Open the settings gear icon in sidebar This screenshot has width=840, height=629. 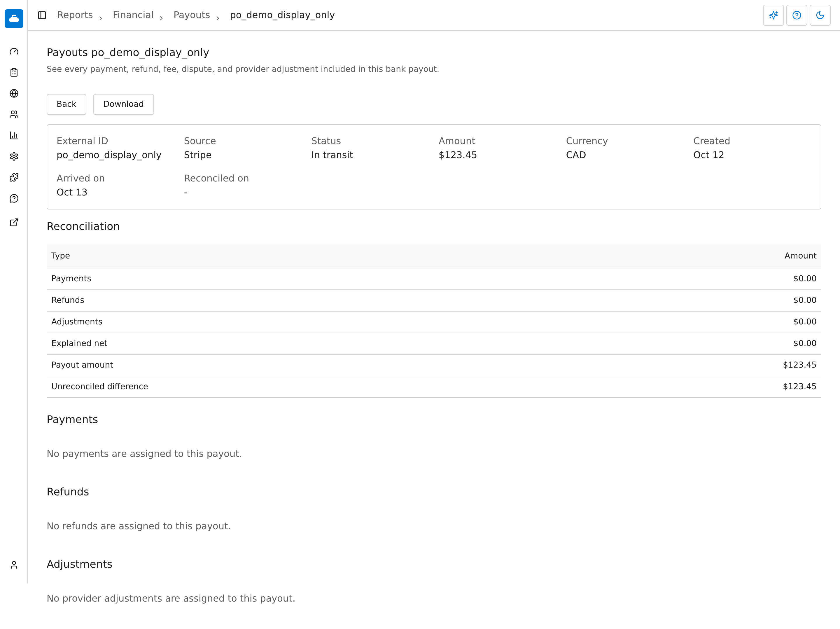[14, 156]
